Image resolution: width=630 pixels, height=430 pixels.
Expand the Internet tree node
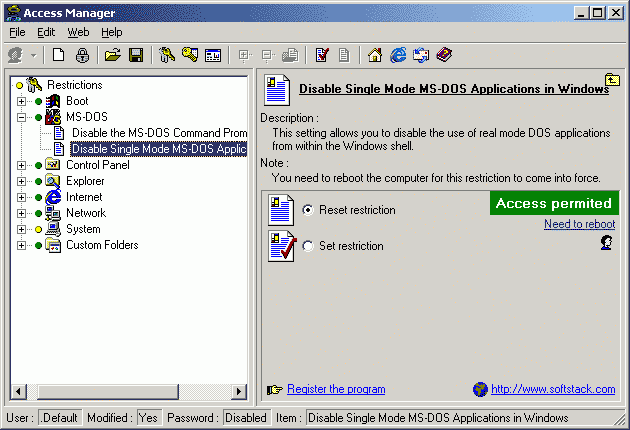pos(21,197)
